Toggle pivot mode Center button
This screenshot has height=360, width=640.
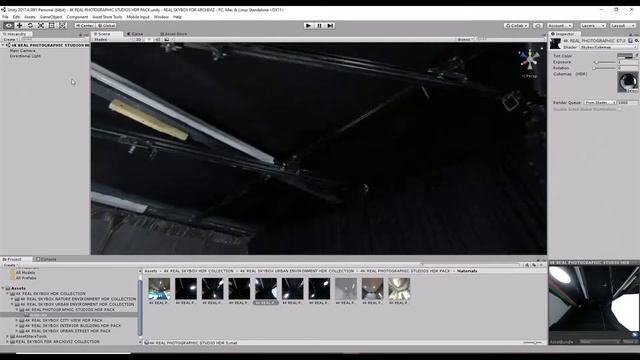tap(84, 25)
